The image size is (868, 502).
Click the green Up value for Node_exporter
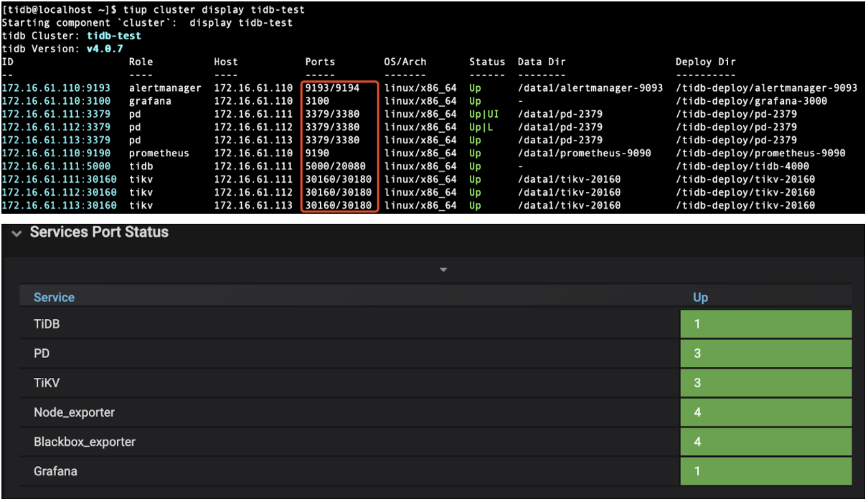tap(766, 412)
